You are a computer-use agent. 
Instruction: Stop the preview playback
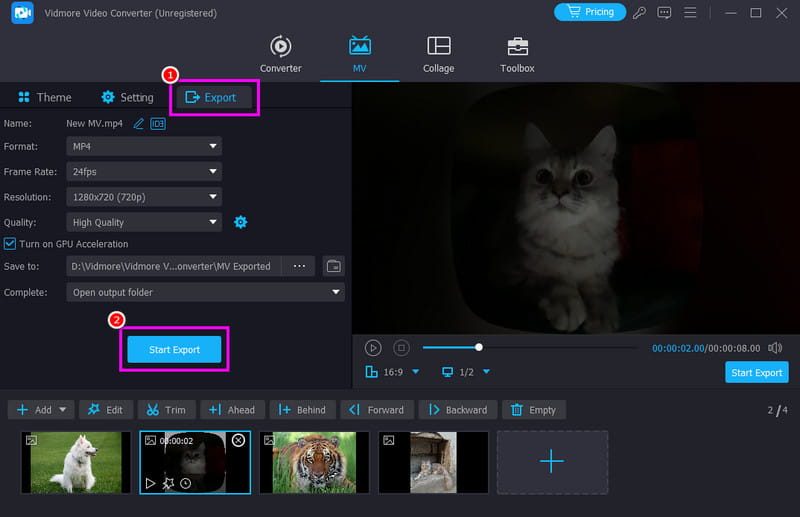coord(401,348)
